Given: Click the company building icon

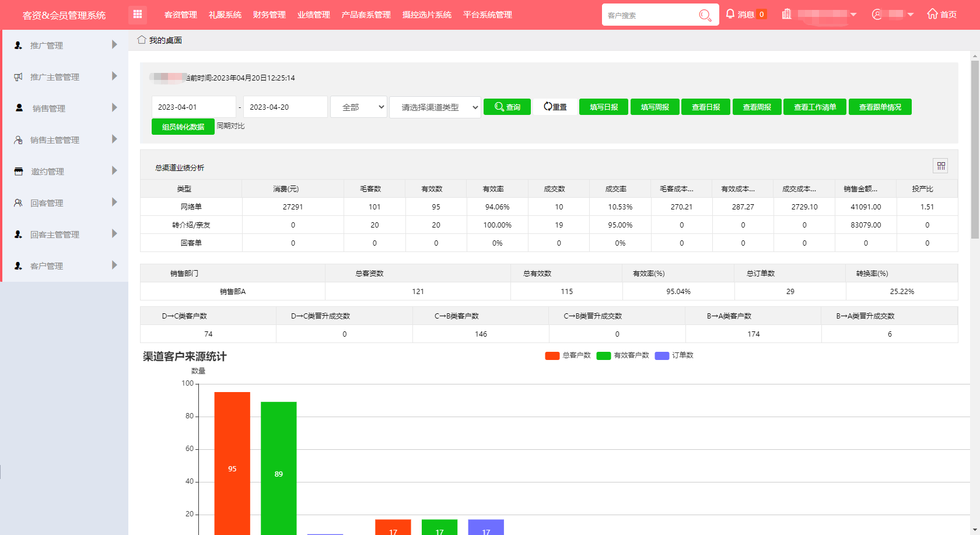Looking at the screenshot, I should [x=787, y=14].
